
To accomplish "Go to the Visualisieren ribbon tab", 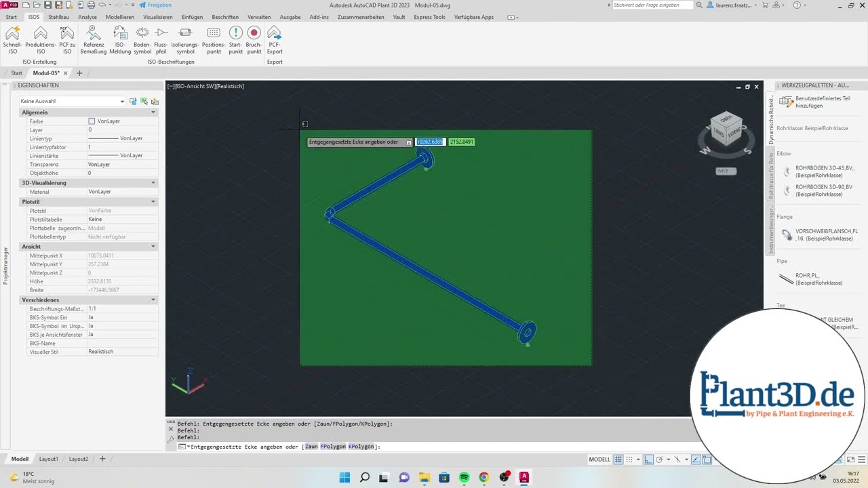I will [158, 17].
